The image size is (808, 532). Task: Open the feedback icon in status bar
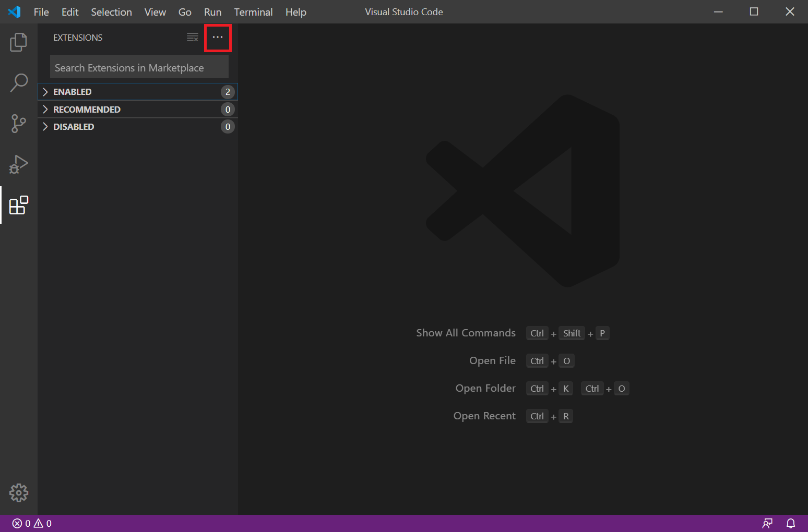[x=767, y=523]
